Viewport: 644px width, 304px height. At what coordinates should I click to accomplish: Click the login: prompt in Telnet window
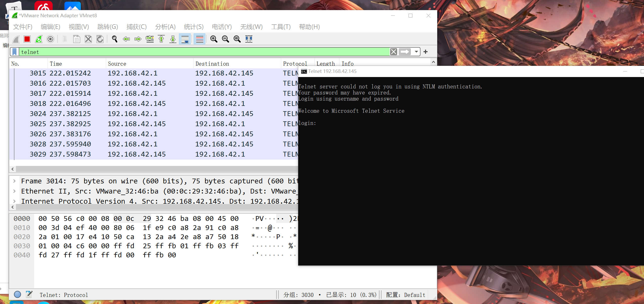pos(307,123)
